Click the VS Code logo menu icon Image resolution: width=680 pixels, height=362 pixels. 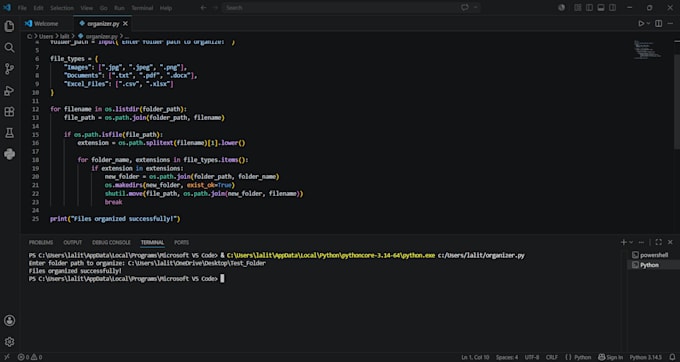pyautogui.click(x=7, y=8)
